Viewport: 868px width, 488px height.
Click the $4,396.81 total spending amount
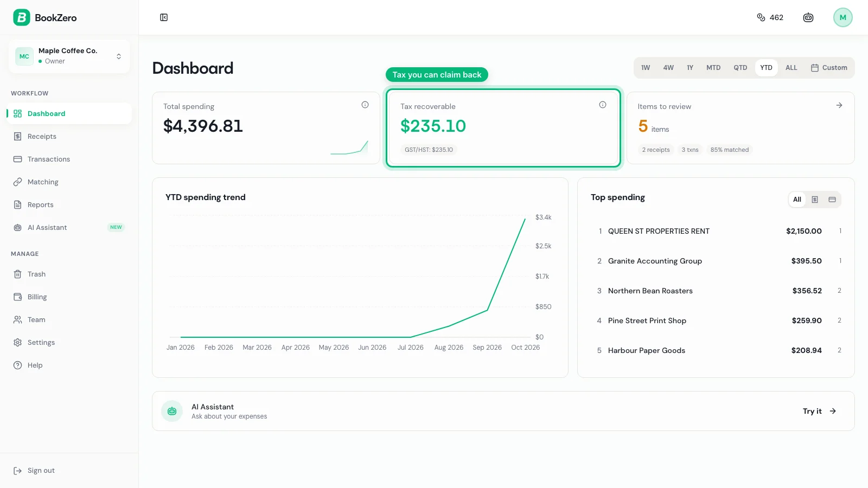pos(203,126)
